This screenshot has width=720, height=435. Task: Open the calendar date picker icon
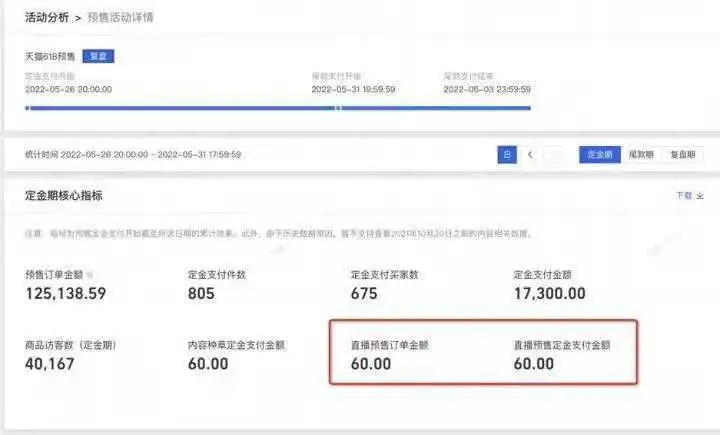click(x=507, y=155)
